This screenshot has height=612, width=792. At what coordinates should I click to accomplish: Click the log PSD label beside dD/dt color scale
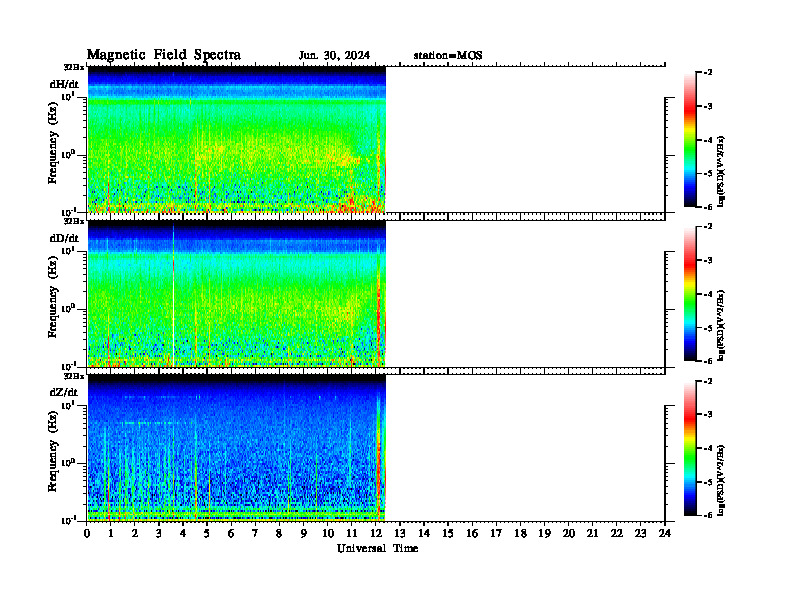tap(721, 326)
